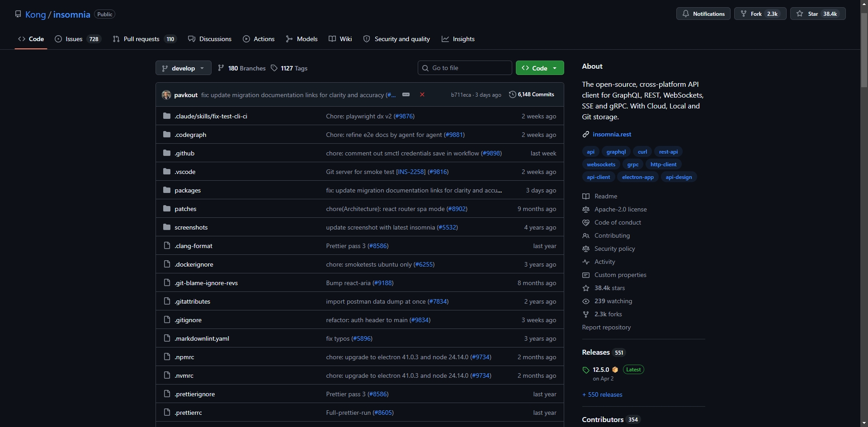This screenshot has width=868, height=427.
Task: Click the failed status X icon on latest commit
Action: (422, 94)
